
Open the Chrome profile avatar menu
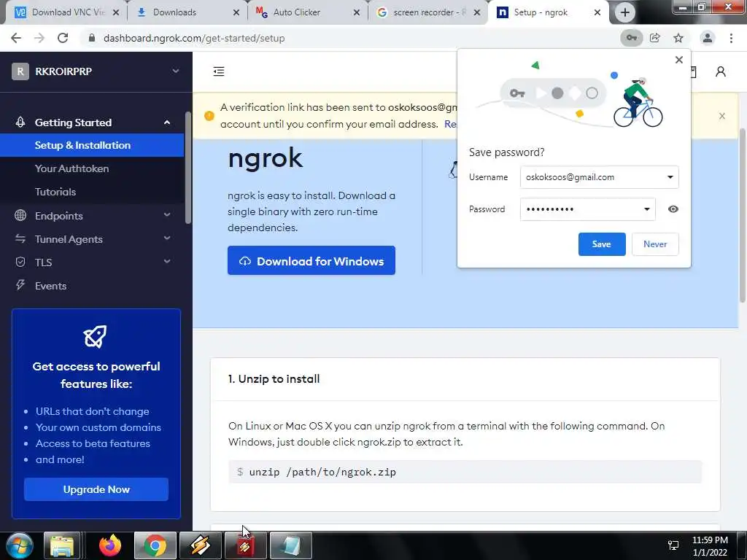708,38
